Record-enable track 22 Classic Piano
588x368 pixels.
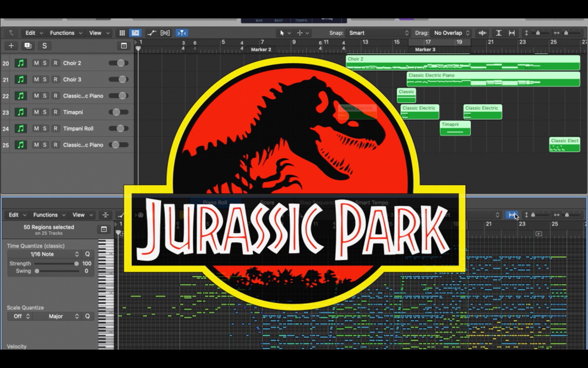tap(55, 96)
